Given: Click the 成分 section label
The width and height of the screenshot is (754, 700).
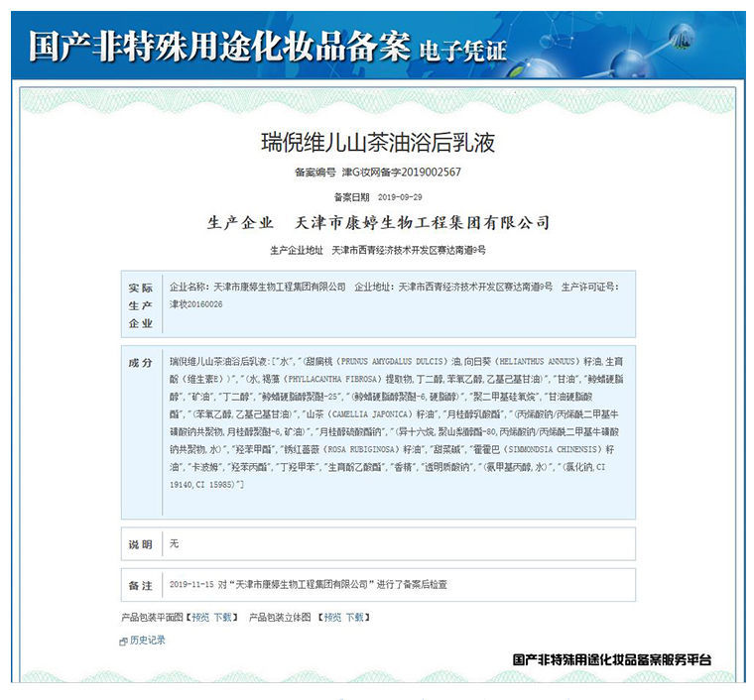Looking at the screenshot, I should [141, 363].
